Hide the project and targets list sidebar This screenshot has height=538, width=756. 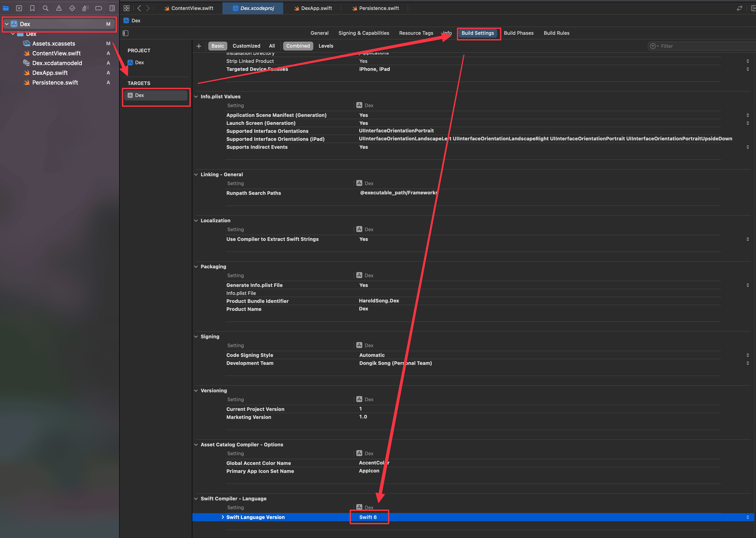pyautogui.click(x=125, y=33)
